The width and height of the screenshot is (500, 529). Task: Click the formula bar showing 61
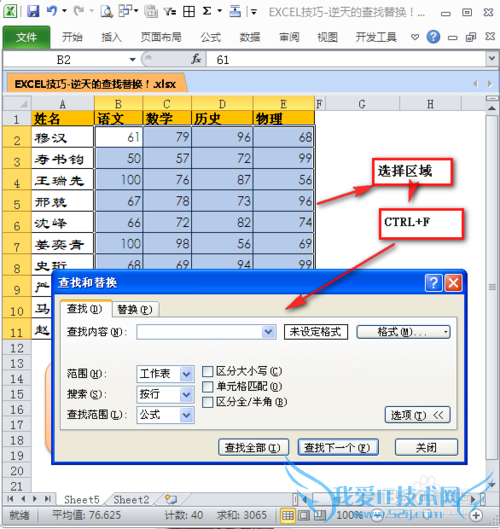(x=346, y=60)
